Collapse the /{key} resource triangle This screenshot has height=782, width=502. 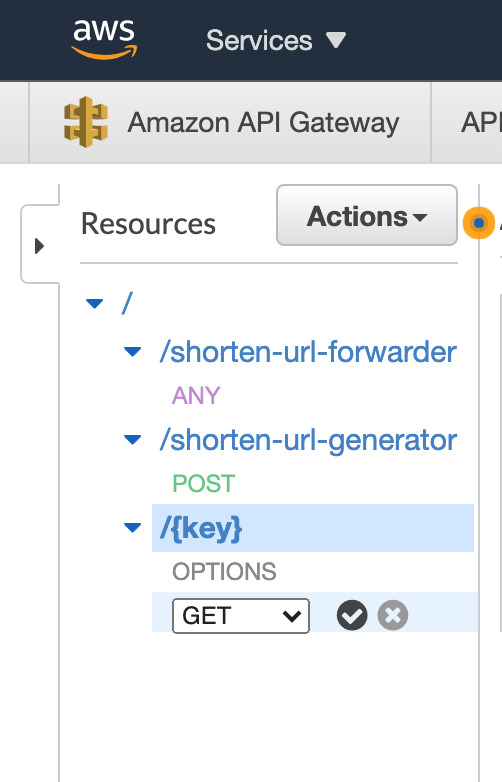point(133,528)
